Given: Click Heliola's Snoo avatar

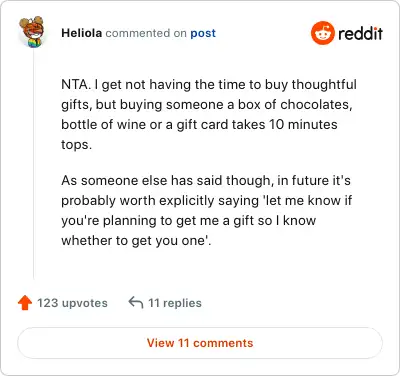Looking at the screenshot, I should point(32,32).
